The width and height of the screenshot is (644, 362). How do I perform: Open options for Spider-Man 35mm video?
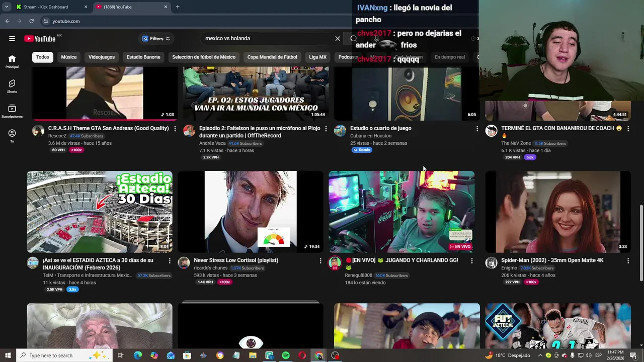click(628, 260)
